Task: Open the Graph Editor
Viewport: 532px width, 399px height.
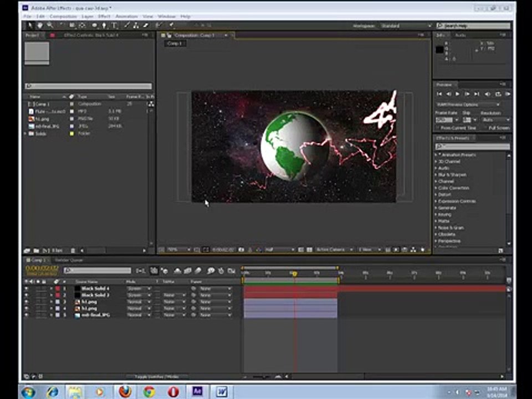Action: 232,270
